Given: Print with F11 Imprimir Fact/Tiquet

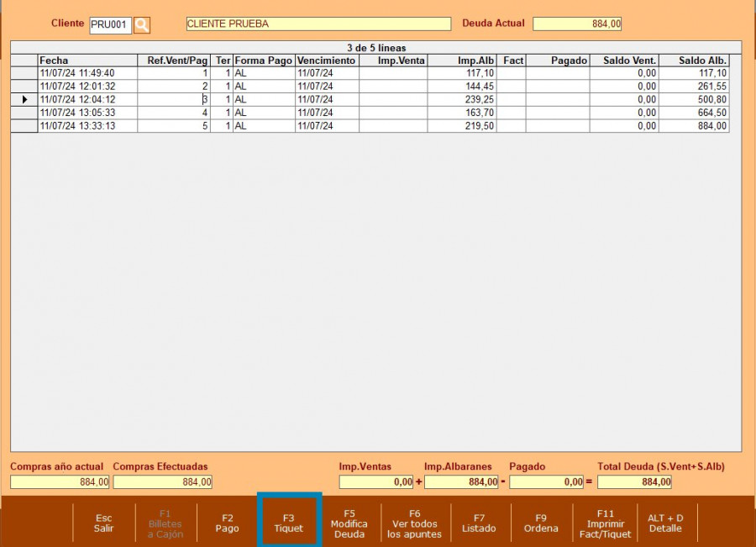Looking at the screenshot, I should click(605, 523).
